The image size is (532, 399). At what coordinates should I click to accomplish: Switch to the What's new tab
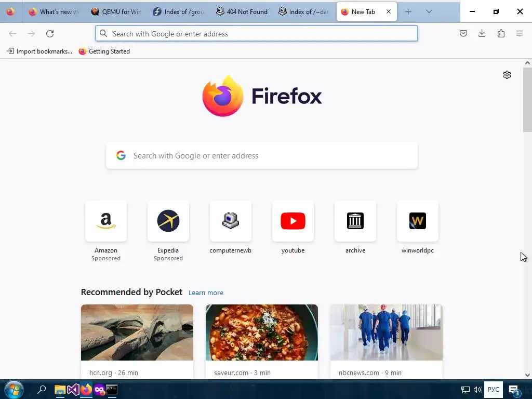click(54, 11)
